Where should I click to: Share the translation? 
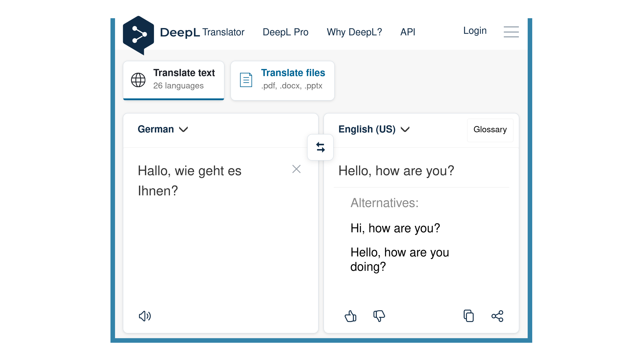[497, 316]
